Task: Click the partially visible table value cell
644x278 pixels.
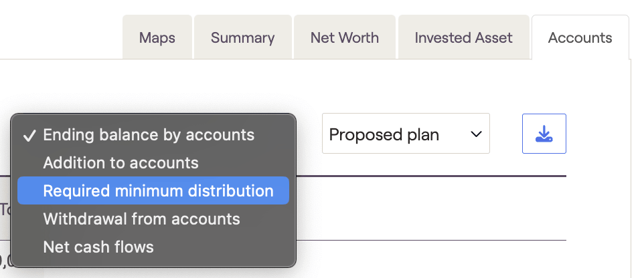Action: (x=4, y=259)
